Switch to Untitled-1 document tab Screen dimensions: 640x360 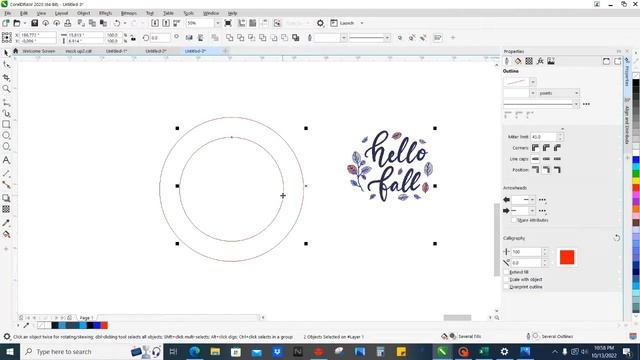(116, 51)
